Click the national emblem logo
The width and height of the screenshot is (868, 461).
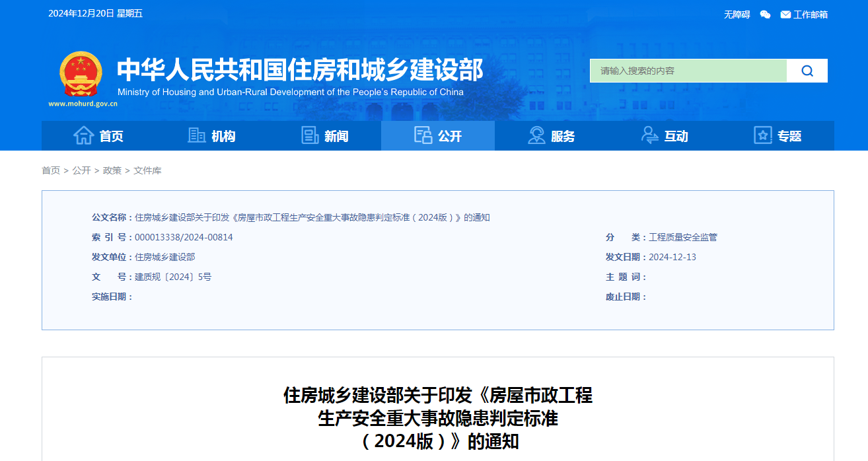81,74
